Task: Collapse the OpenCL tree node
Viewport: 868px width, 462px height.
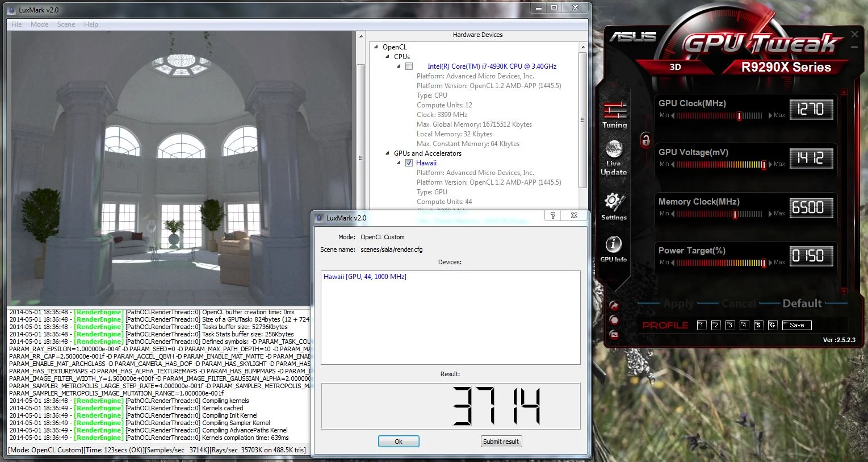Action: pos(376,47)
